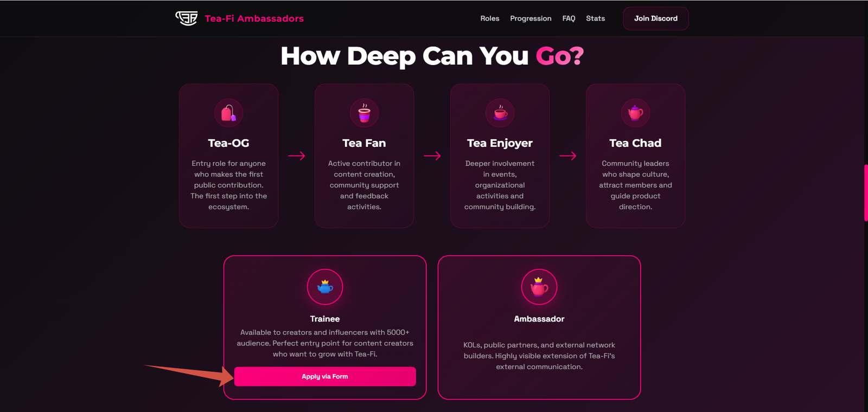Image resolution: width=868 pixels, height=412 pixels.
Task: Click the Tea-OG tea bag icon
Action: 228,113
